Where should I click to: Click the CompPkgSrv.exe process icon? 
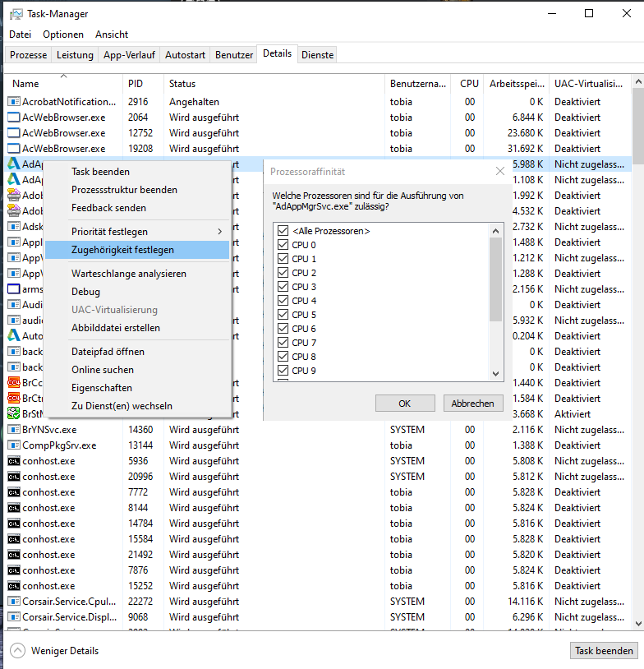13,445
